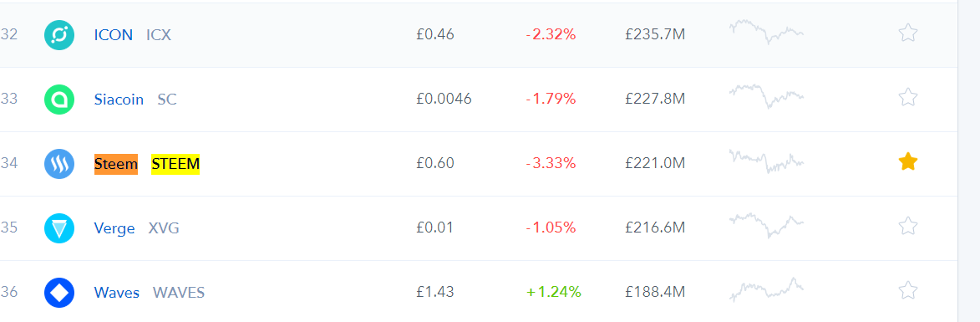Click the Waves diamond logo
The image size is (980, 322).
59,292
